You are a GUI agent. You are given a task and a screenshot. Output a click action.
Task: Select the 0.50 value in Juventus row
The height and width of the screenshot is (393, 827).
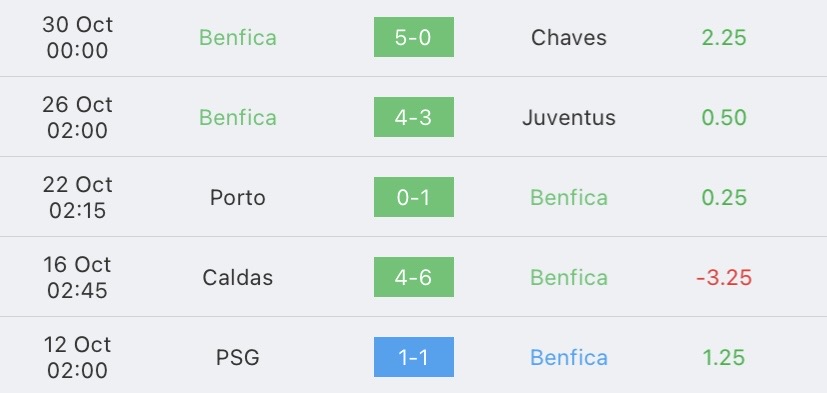(724, 117)
